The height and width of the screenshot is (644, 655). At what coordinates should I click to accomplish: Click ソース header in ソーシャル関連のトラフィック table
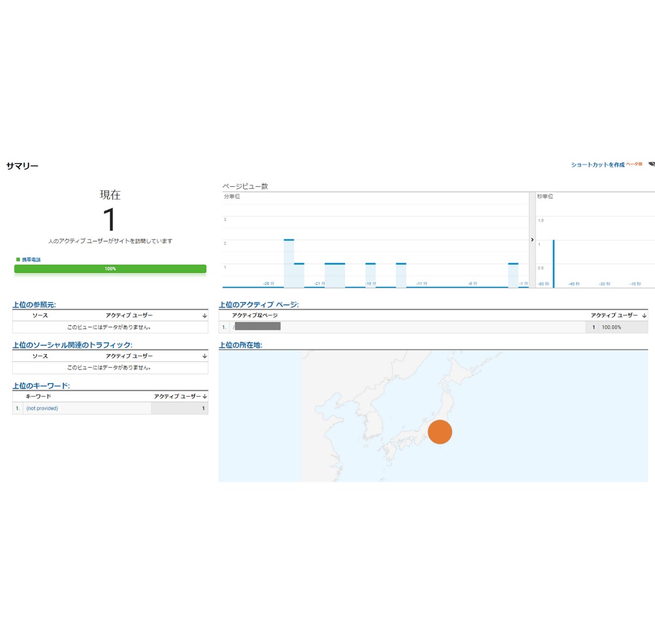(40, 356)
